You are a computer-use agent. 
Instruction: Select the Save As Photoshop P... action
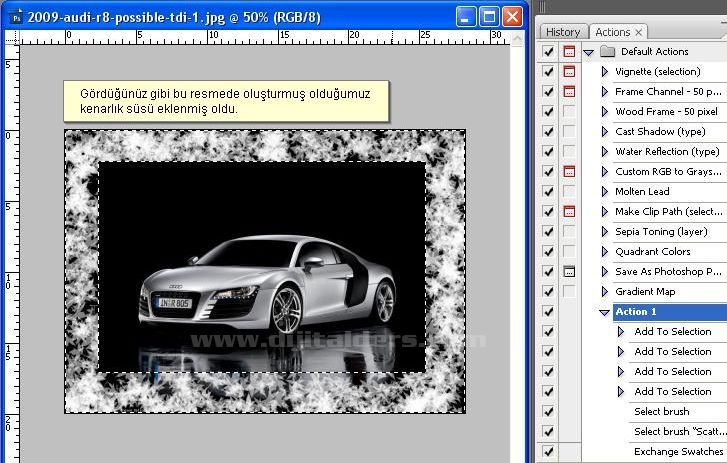point(668,272)
